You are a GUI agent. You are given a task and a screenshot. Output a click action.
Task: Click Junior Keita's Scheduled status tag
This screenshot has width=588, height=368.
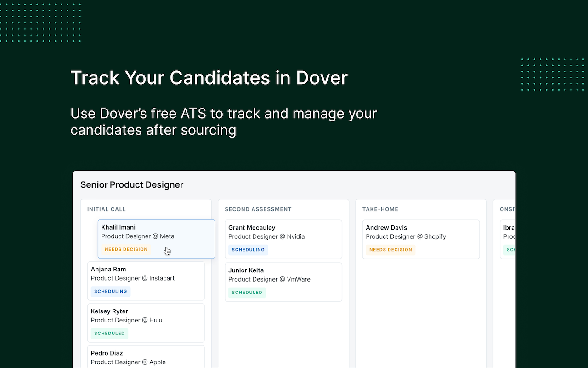click(x=247, y=292)
